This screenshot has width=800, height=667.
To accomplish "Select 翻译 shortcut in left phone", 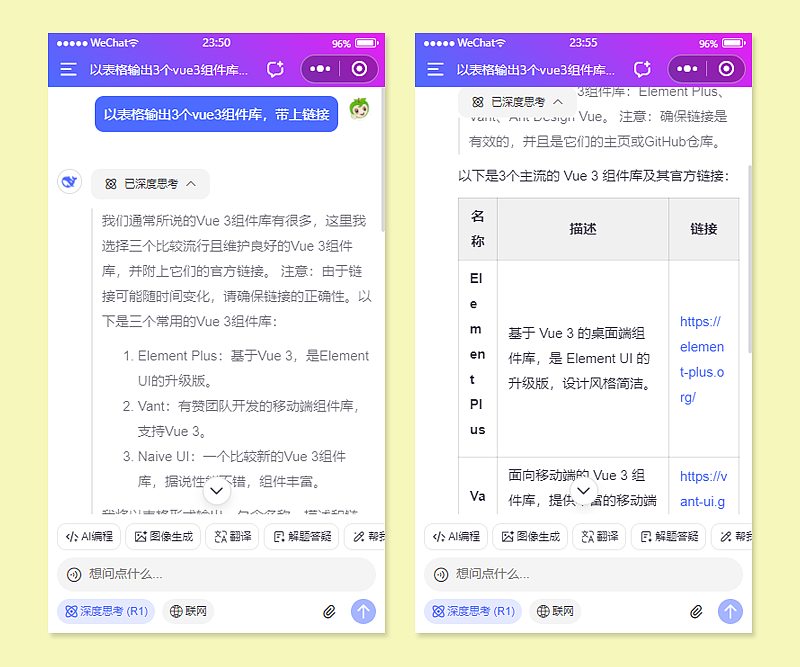I will (x=233, y=536).
